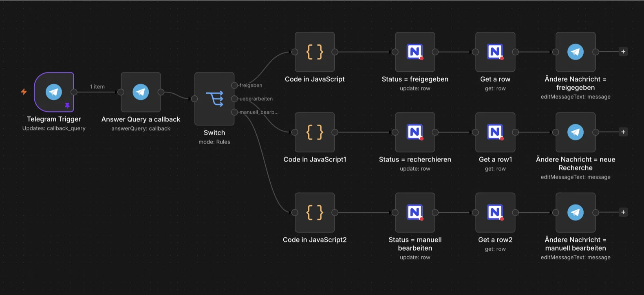
Task: Select the Status = recherchieren Notion node
Action: click(415, 132)
